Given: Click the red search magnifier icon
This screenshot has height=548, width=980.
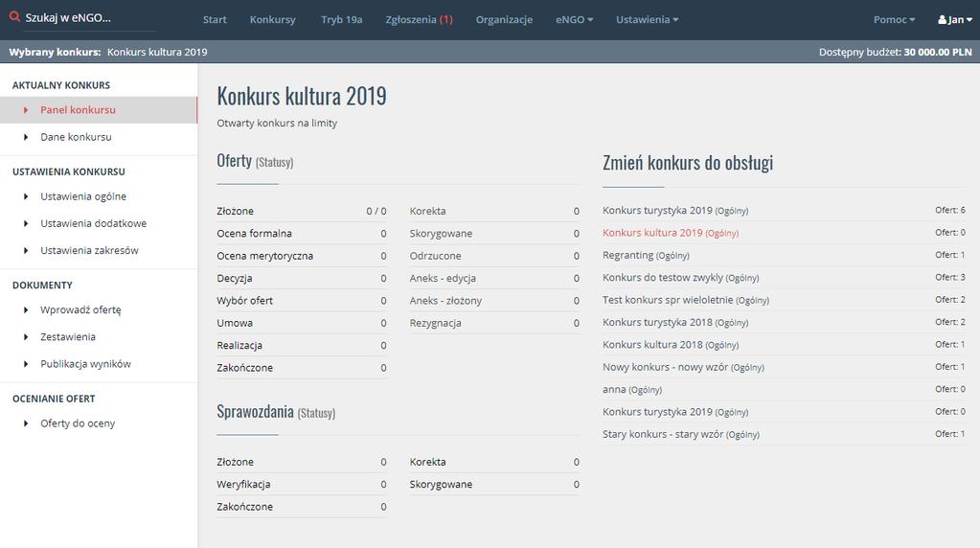Looking at the screenshot, I should point(14,17).
